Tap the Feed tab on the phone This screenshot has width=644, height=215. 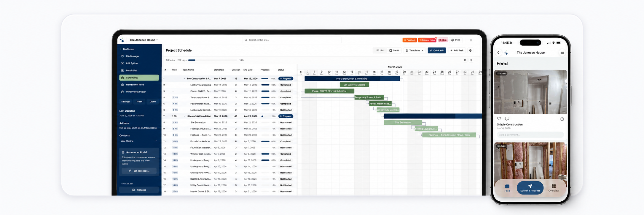(x=507, y=188)
